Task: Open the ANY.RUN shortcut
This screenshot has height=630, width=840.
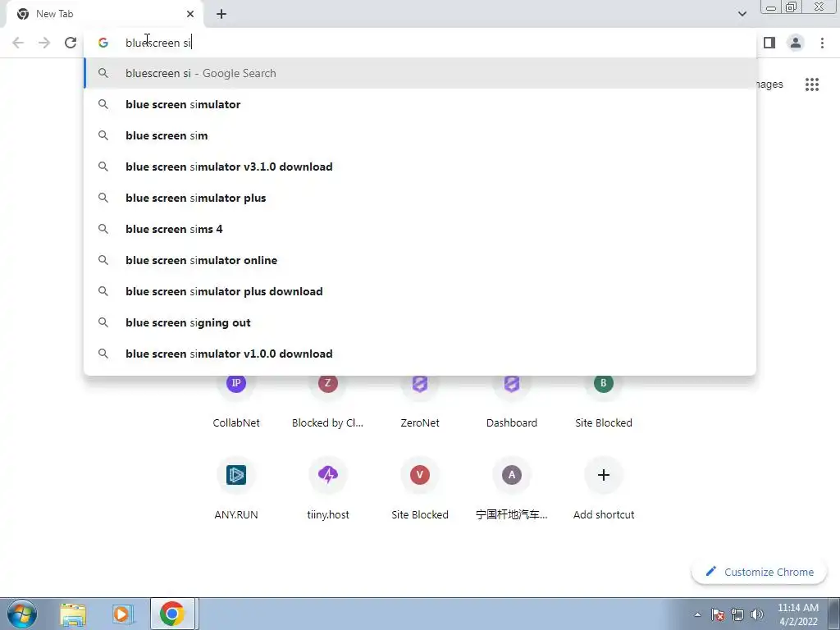Action: [236, 489]
